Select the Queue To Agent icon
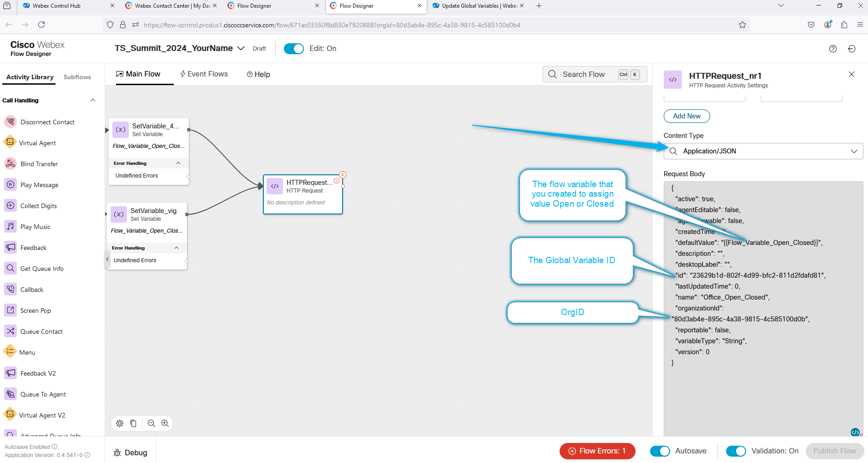 click(x=10, y=394)
